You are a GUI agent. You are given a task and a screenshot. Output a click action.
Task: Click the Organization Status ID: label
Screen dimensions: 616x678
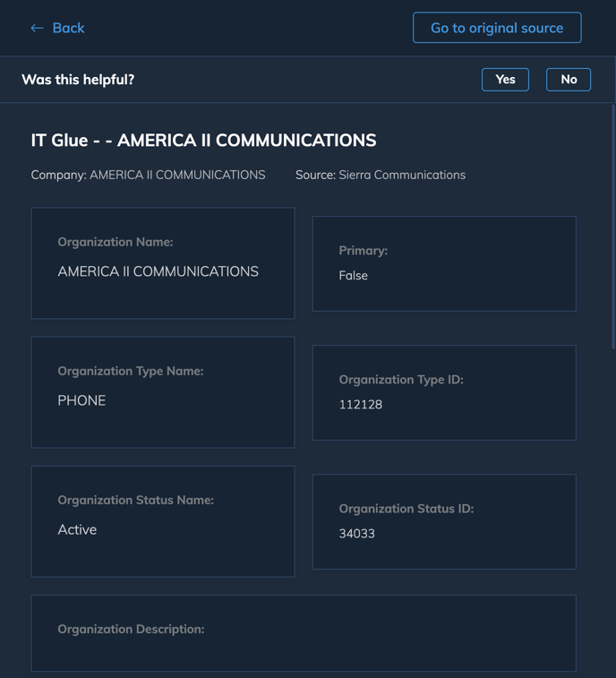(x=406, y=509)
